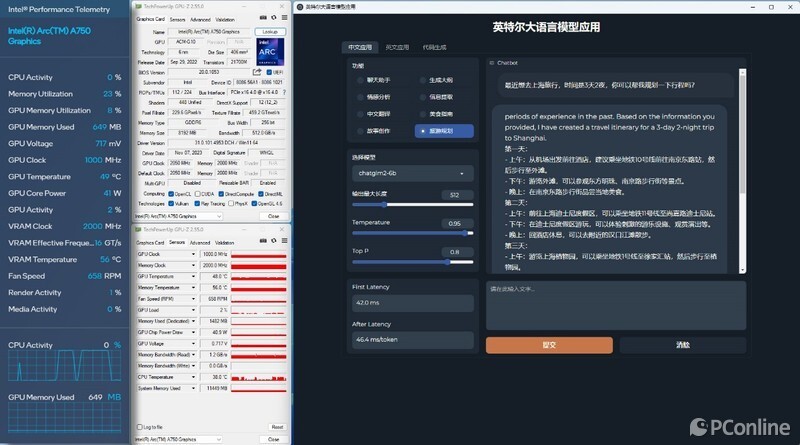
Task: Click Close button in GPU-Z Sensors window
Action: (273, 439)
